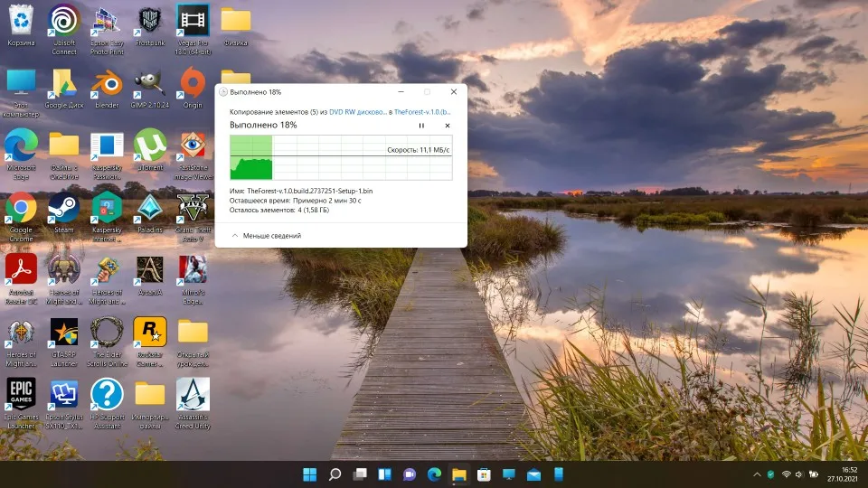Image resolution: width=868 pixels, height=488 pixels.
Task: Open Task View from the taskbar
Action: coord(360,474)
